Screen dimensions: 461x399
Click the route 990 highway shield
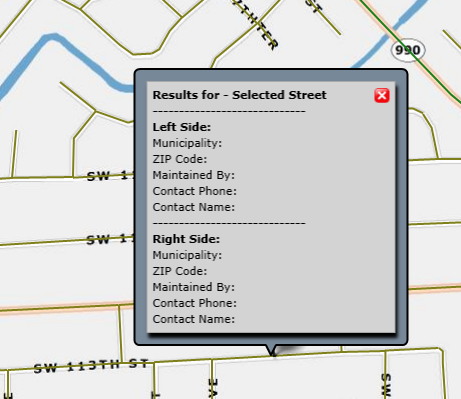click(x=408, y=50)
